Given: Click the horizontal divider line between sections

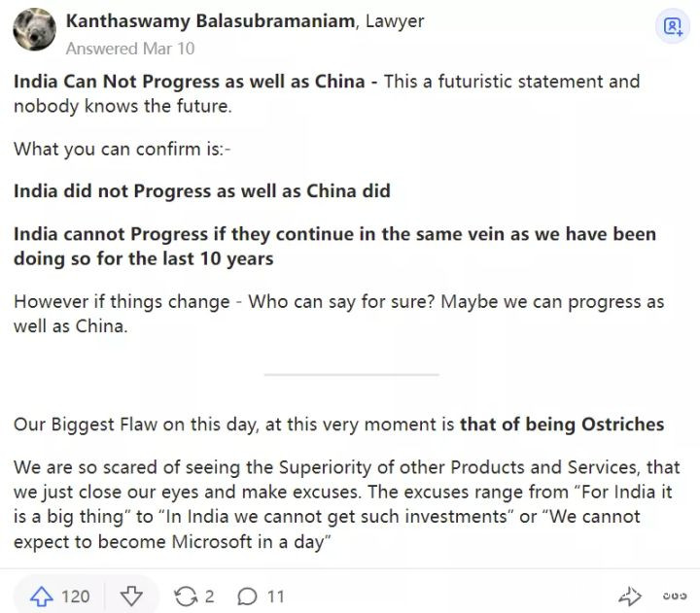Looking at the screenshot, I should (x=351, y=374).
